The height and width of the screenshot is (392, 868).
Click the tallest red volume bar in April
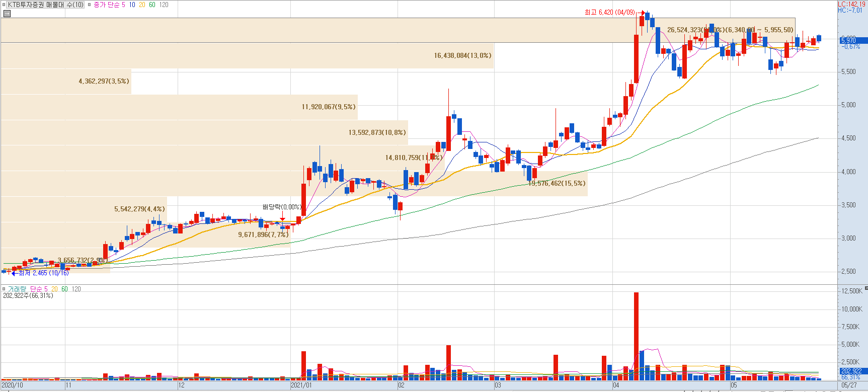pos(636,336)
